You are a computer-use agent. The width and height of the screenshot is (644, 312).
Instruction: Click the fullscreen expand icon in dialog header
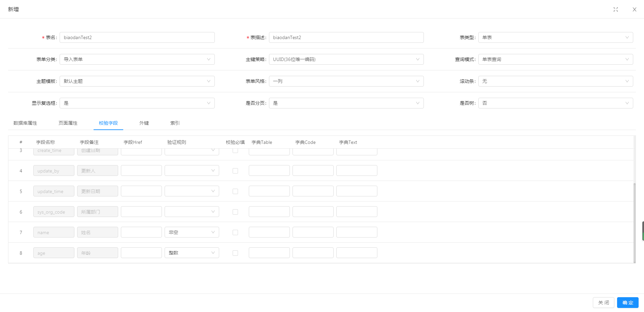616,9
